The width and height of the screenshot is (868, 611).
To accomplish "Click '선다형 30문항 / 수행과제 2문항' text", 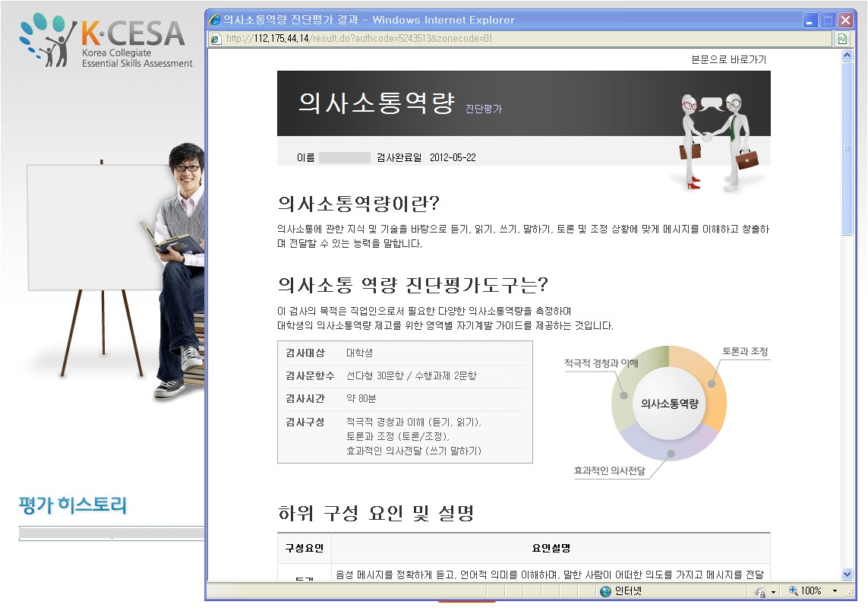I will tap(412, 375).
